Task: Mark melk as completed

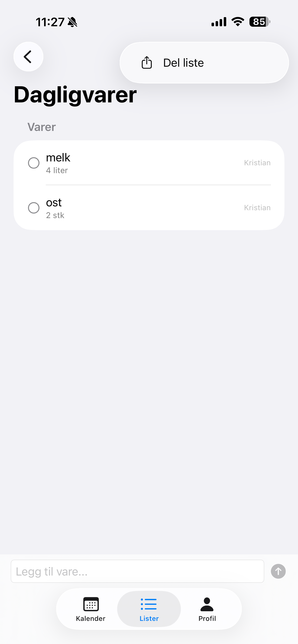Action: [33, 163]
